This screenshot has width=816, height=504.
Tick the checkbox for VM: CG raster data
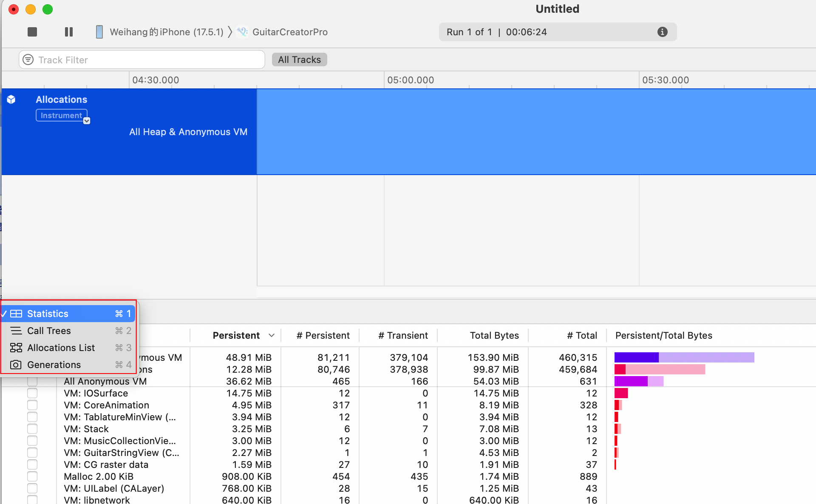point(32,464)
